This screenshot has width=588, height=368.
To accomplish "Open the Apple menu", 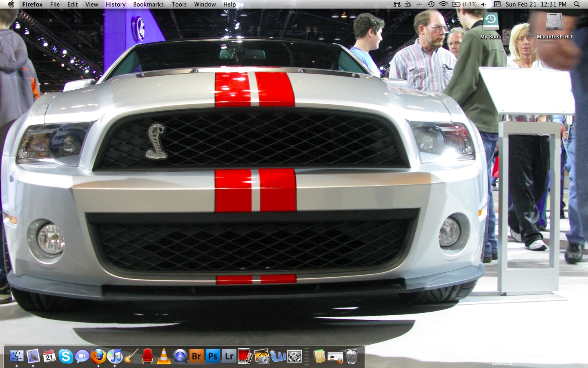I will [11, 4].
